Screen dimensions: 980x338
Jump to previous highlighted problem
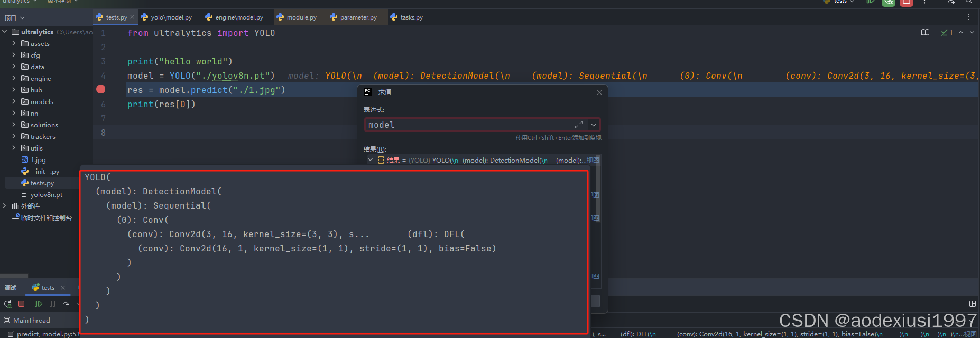961,32
